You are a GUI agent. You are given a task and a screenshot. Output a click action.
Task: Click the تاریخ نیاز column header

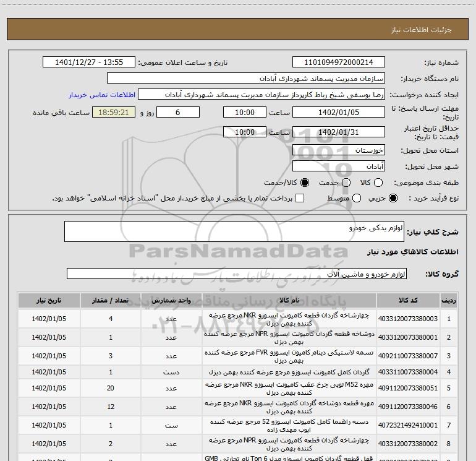49,300
